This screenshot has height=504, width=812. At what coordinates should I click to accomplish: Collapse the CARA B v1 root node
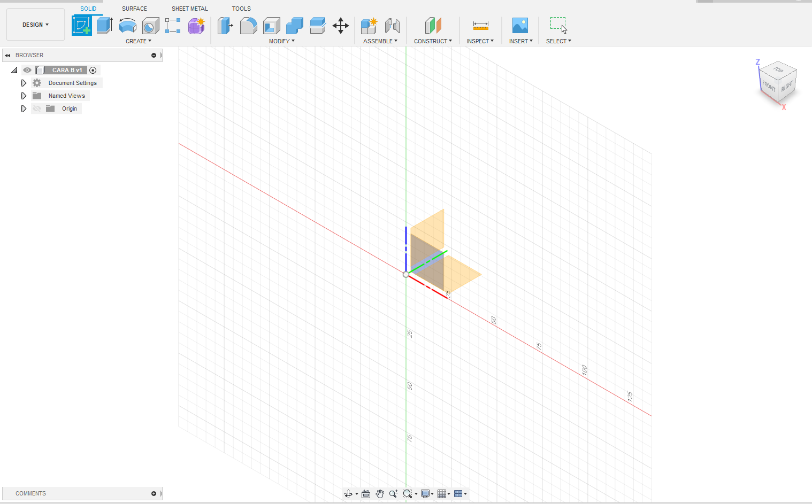(14, 70)
